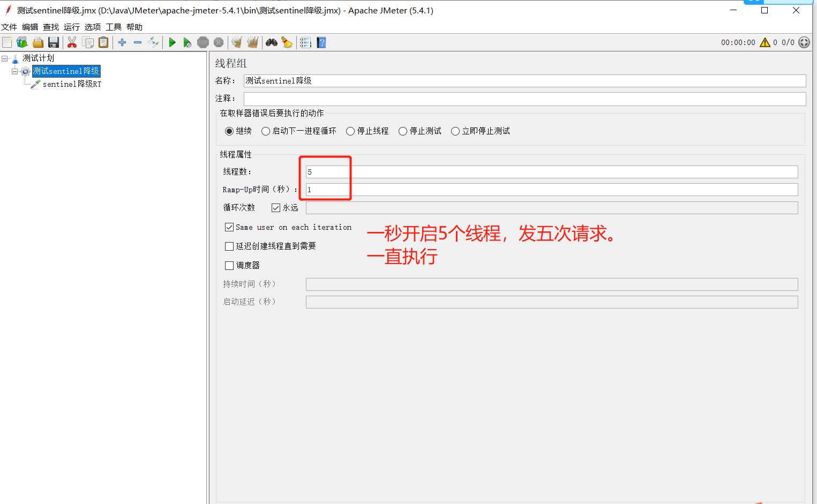Image resolution: width=817 pixels, height=504 pixels.
Task: Open the 文件 menu
Action: (x=9, y=27)
